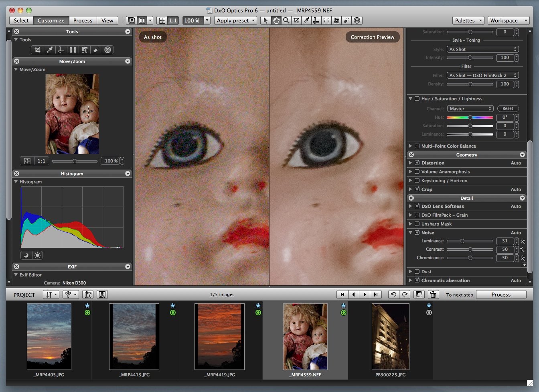Select the PB300225.JPG thumbnail
This screenshot has height=392, width=539.
390,337
